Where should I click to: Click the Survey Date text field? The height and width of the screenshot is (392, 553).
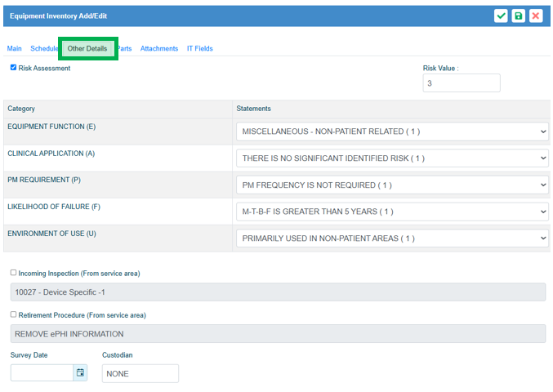pyautogui.click(x=42, y=373)
